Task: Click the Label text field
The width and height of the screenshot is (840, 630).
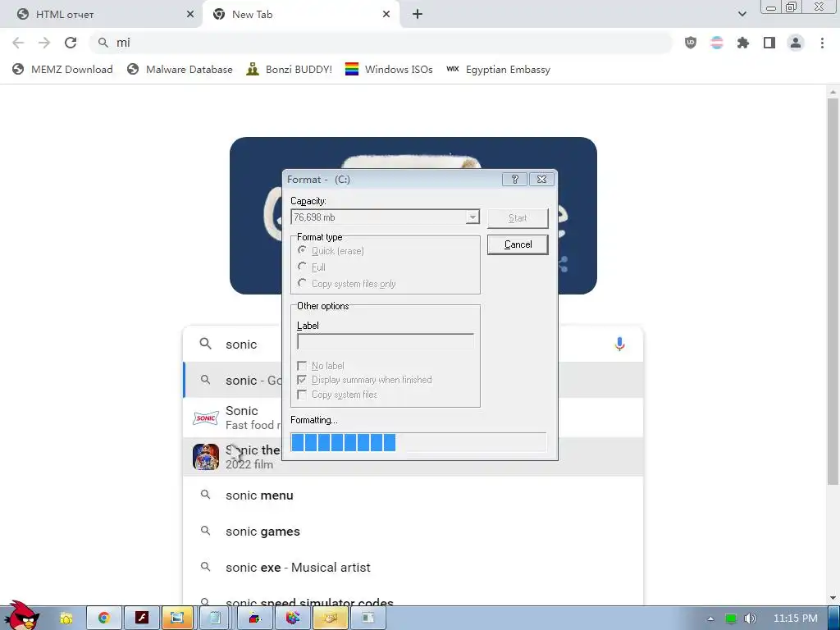Action: point(386,341)
